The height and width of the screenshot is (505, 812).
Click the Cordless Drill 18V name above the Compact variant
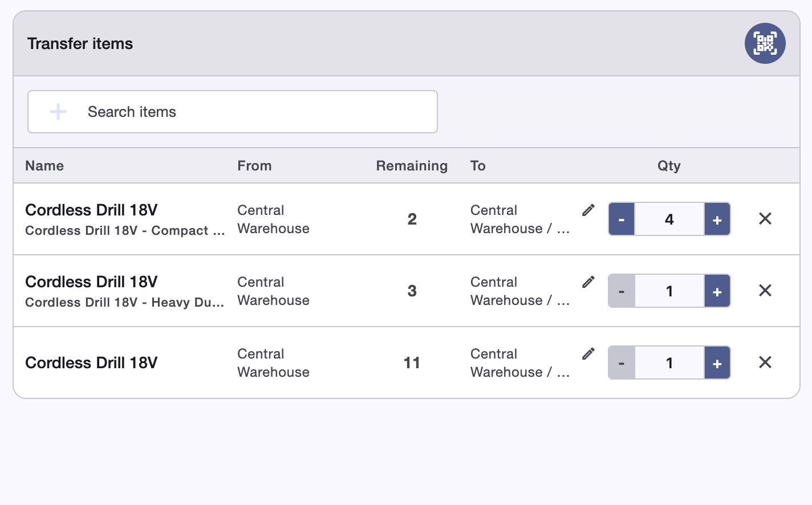(91, 210)
